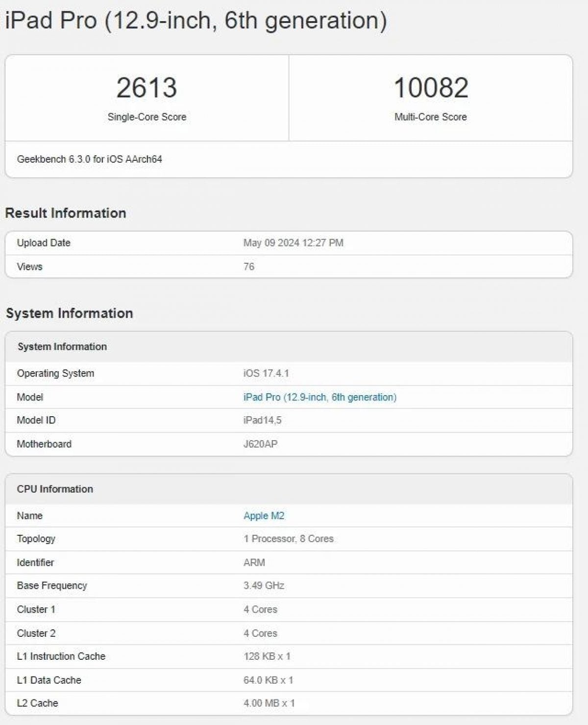588x725 pixels.
Task: Click the Upload Date value May 09 2024
Action: pyautogui.click(x=293, y=243)
